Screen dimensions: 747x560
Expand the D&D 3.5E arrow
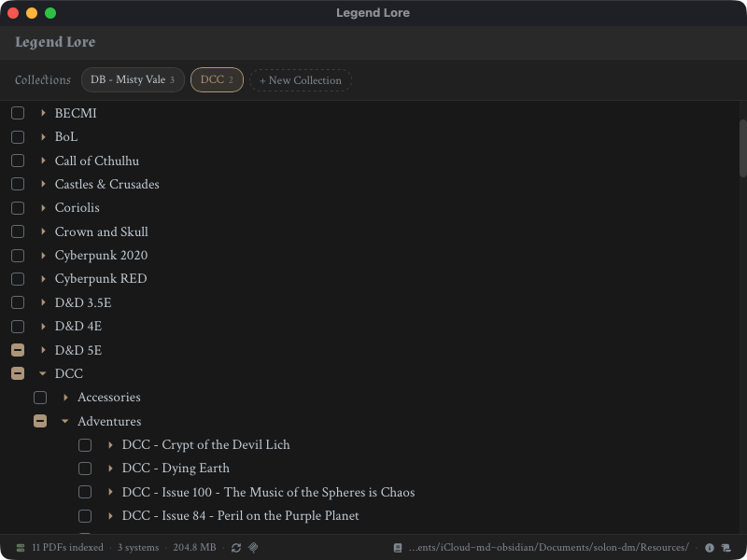pyautogui.click(x=43, y=302)
